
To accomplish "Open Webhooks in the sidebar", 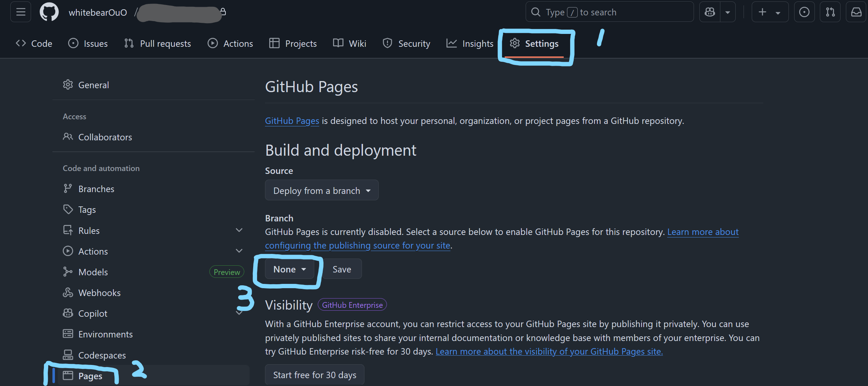I will pyautogui.click(x=99, y=293).
